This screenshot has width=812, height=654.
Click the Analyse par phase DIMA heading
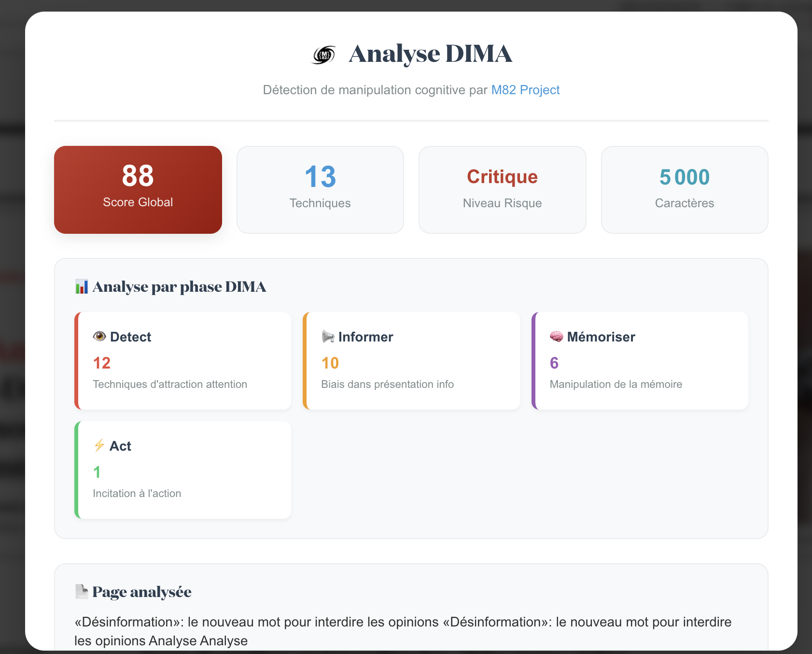click(179, 287)
